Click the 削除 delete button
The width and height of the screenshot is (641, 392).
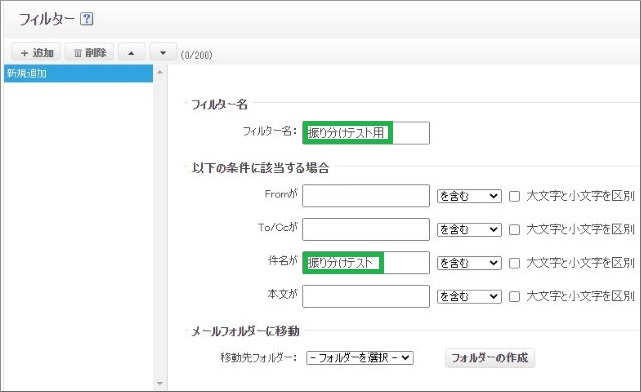tap(90, 52)
